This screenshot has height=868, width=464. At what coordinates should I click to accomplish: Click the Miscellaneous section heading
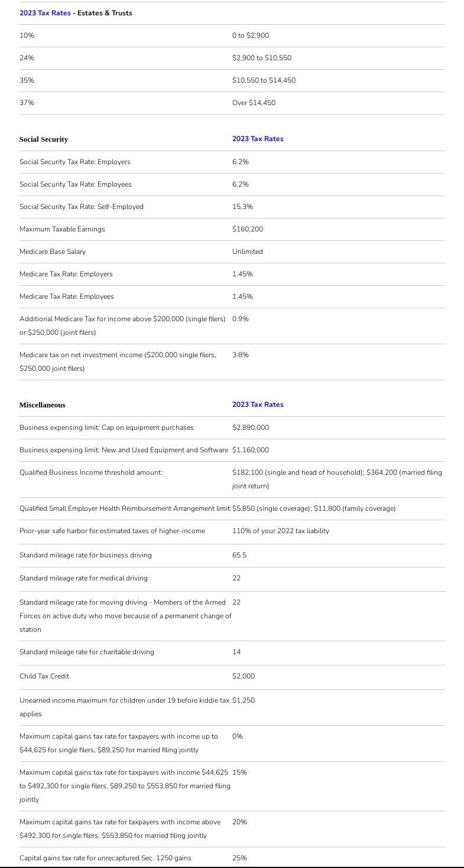tap(42, 405)
